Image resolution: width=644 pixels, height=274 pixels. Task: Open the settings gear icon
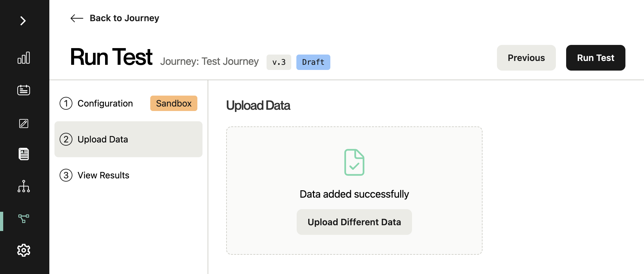(24, 250)
